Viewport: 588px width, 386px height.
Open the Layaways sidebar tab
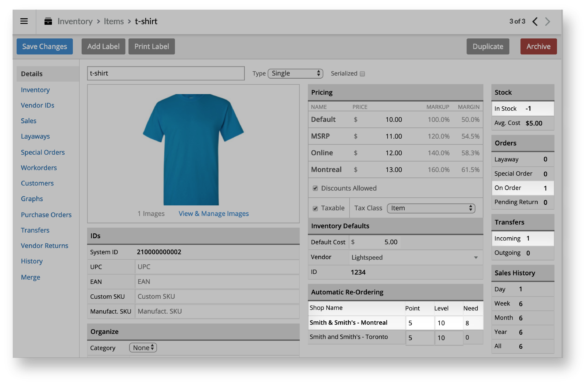[35, 136]
